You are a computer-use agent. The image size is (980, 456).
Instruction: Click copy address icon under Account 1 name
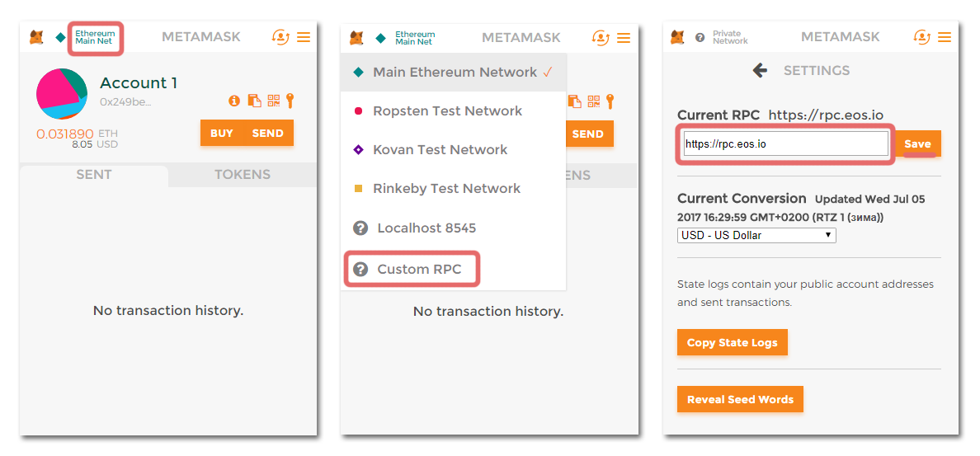255,101
